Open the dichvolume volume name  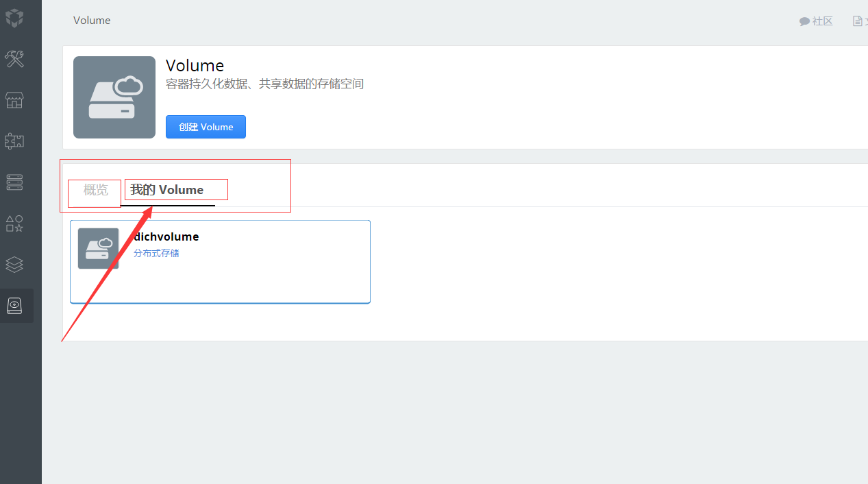click(166, 237)
